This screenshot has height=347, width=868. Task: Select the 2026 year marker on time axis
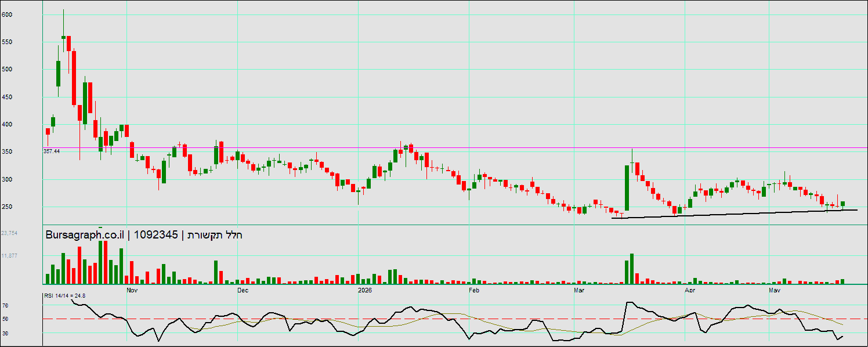tap(364, 289)
